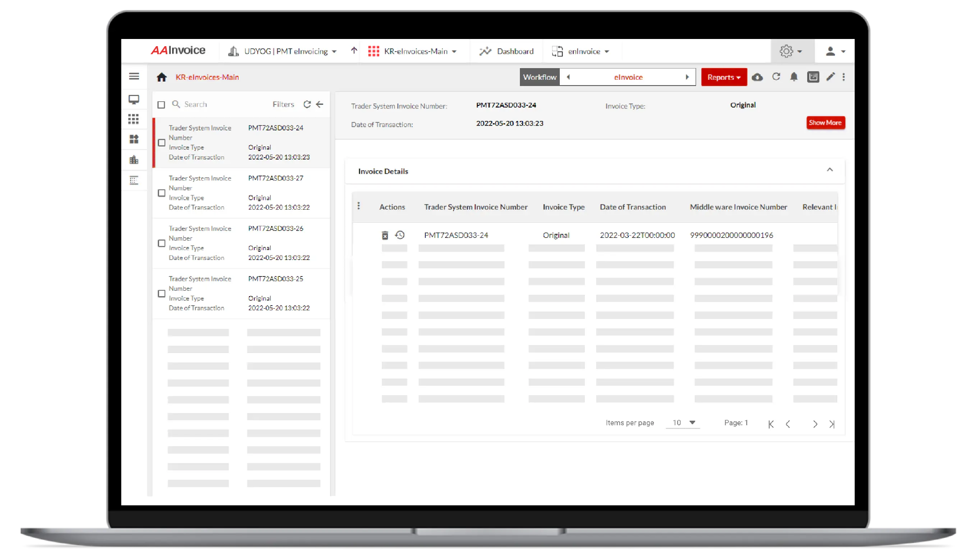Click the up arrow beside KR-eInvoices-Main
Image resolution: width=973 pixels, height=560 pixels.
(x=354, y=51)
